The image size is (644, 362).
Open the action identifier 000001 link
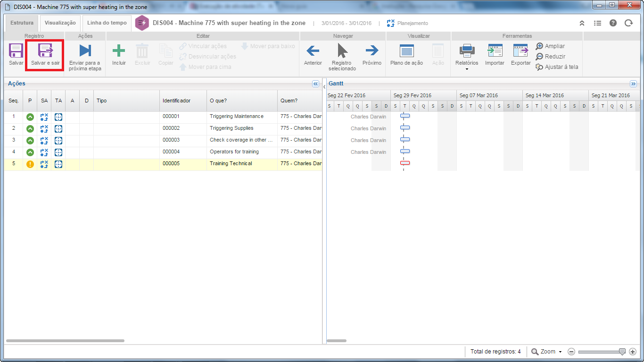point(171,116)
